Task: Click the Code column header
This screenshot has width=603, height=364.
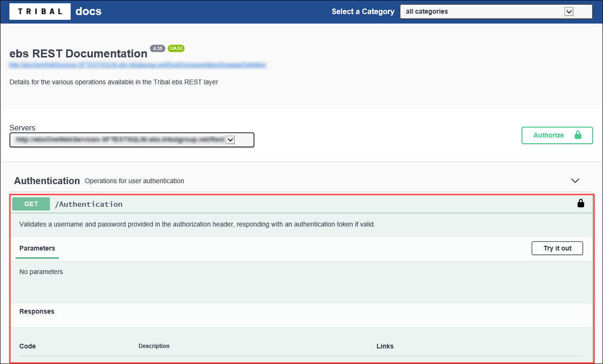Action: (27, 346)
